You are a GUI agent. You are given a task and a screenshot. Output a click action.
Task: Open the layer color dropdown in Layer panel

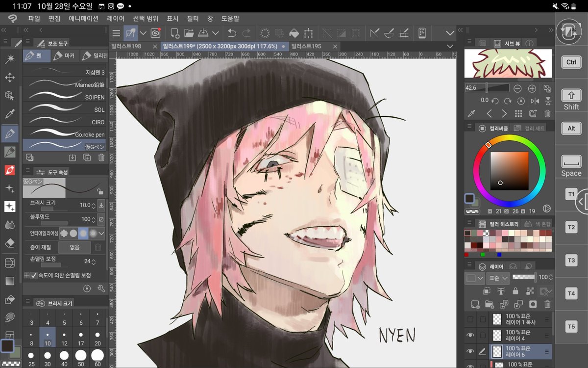(x=474, y=278)
